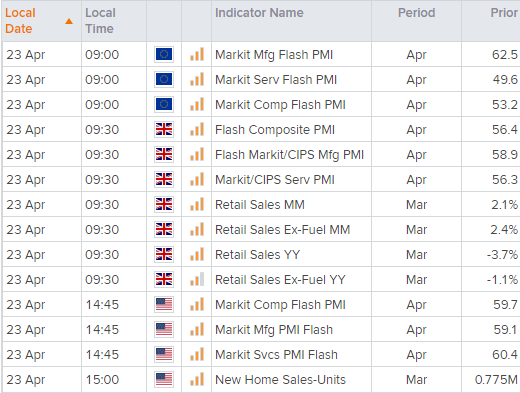520x393 pixels.
Task: Click importance bars icon for Retail Sales Ex-Fuel YY
Action: click(197, 279)
